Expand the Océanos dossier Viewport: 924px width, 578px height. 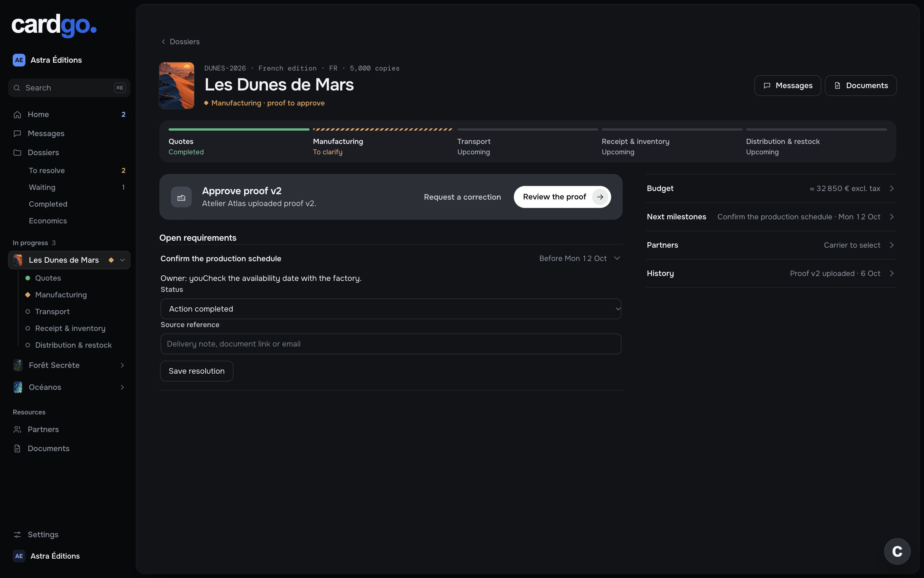click(x=122, y=387)
